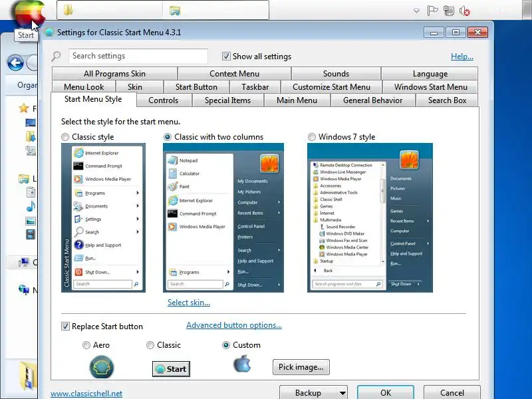Screen dimensions: 532x399
Task: Open the All Programs Skin tab
Action: point(114,74)
